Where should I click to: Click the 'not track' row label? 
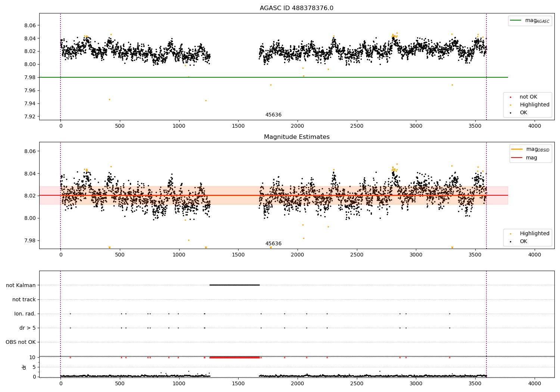click(24, 299)
